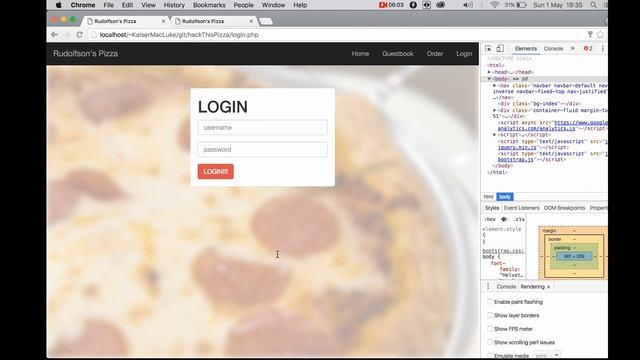Reload the page with the refresh icon

(x=80, y=35)
